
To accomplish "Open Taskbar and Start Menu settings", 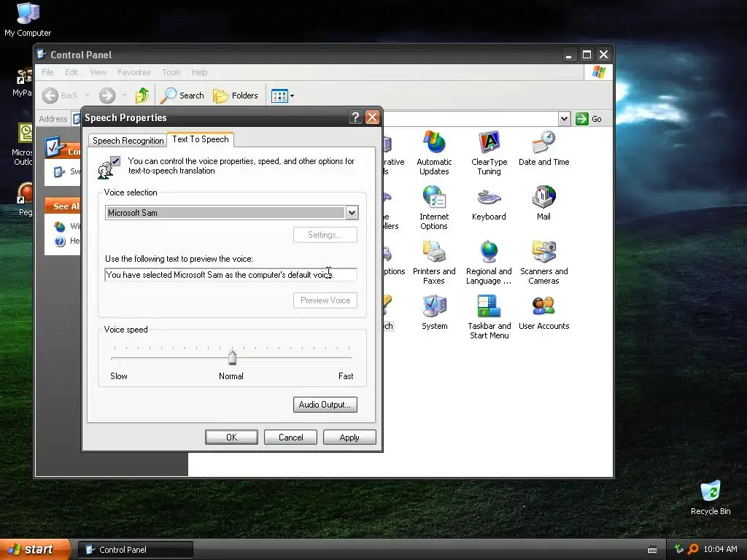I will pyautogui.click(x=489, y=318).
